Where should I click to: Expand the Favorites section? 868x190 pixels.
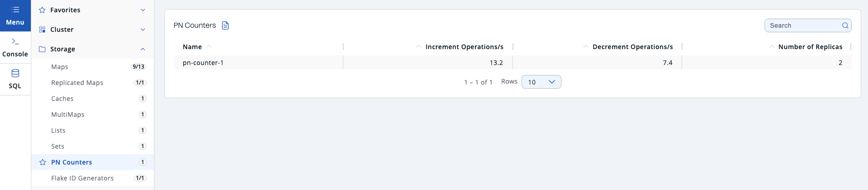143,10
